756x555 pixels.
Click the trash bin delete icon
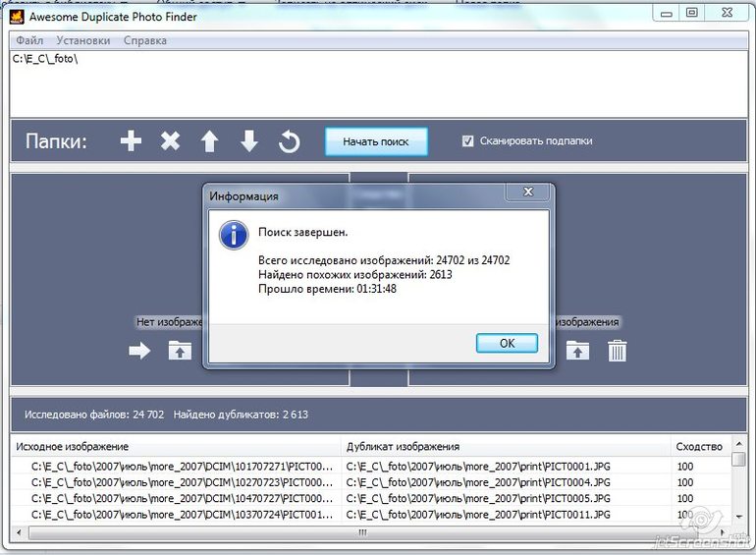pos(617,351)
